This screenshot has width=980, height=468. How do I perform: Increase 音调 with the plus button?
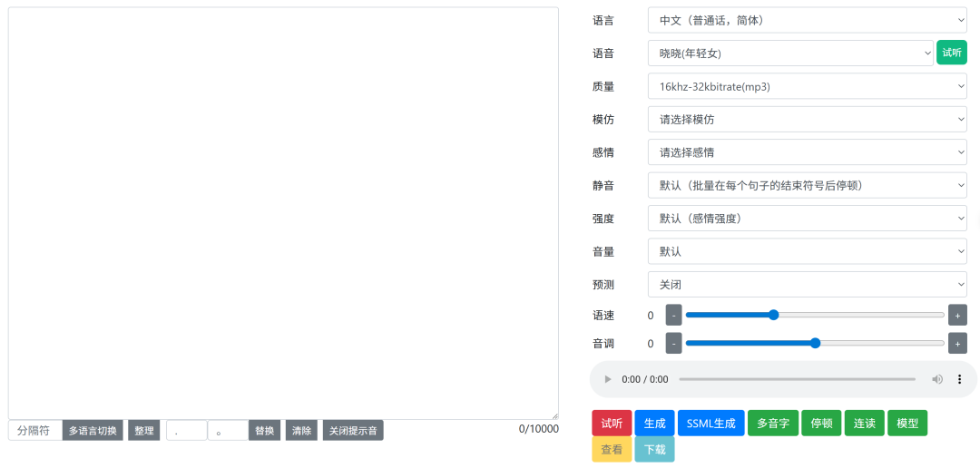pyautogui.click(x=957, y=343)
